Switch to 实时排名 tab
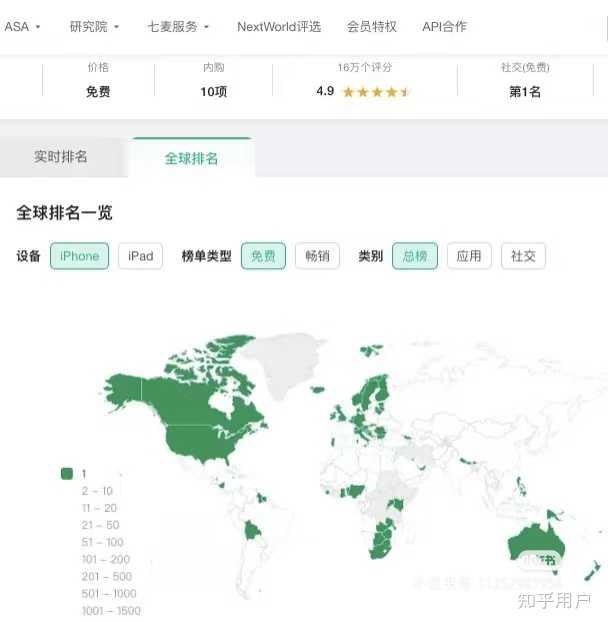608x622 pixels. [61, 156]
